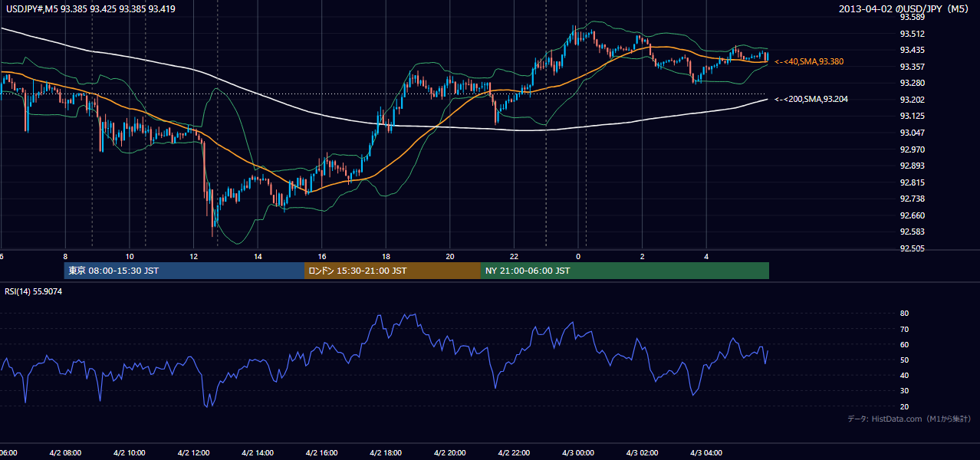Open the HistData.com data source credit
Image resolution: width=980 pixels, height=460 pixels.
click(x=909, y=419)
